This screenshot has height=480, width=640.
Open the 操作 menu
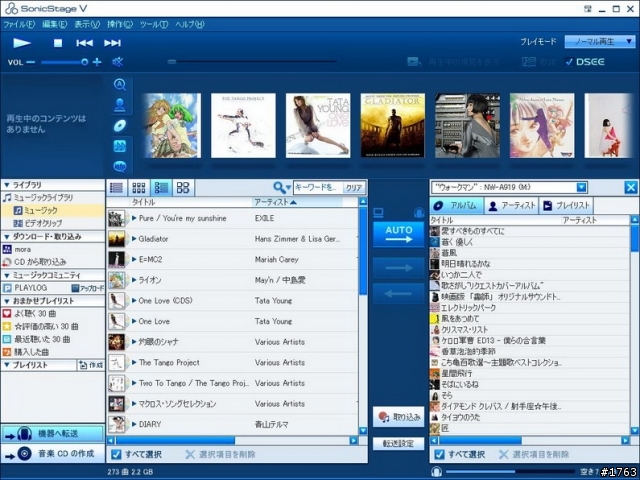pos(120,24)
